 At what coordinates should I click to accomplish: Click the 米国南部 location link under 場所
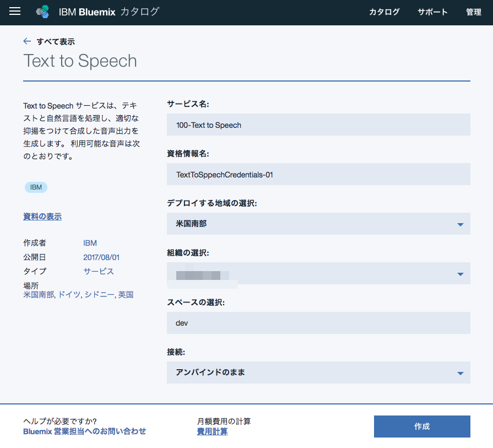pos(39,295)
